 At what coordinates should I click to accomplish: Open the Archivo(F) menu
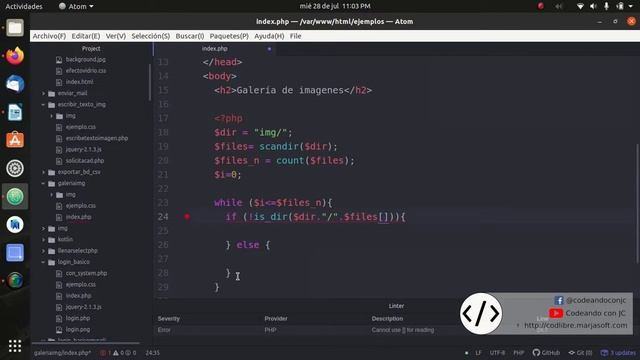click(49, 36)
